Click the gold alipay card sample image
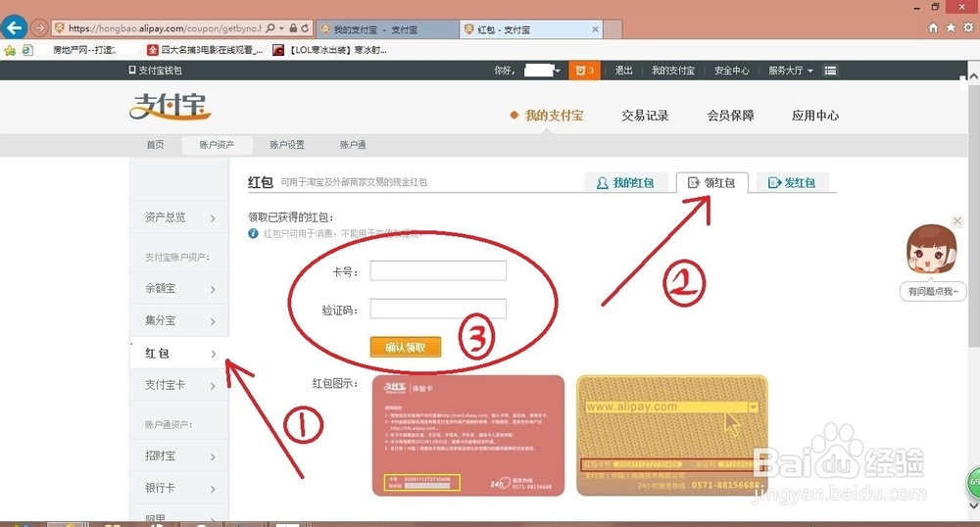The image size is (980, 527). 672,435
